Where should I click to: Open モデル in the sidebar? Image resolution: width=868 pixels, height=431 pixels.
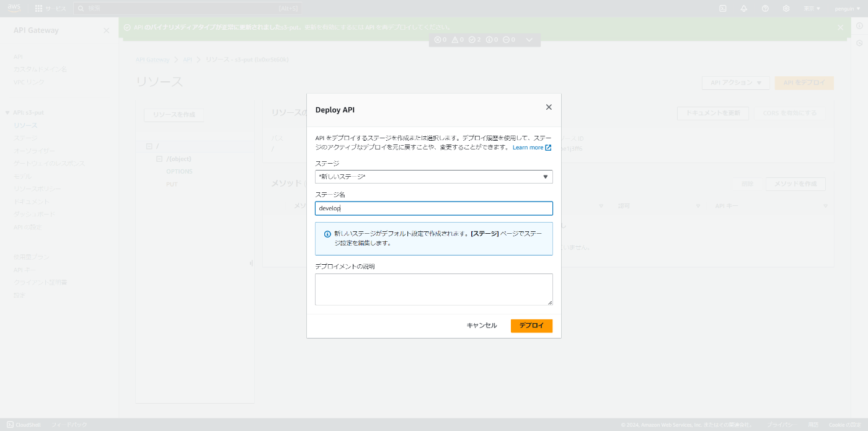click(22, 176)
